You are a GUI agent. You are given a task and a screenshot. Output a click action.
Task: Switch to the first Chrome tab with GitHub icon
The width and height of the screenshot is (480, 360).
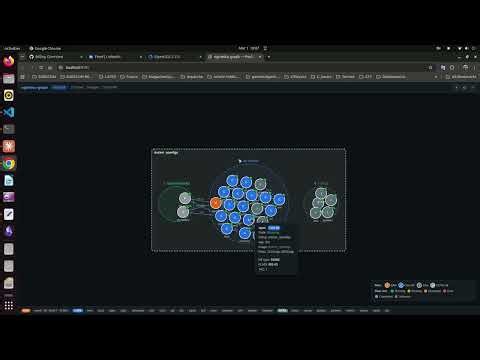[x=56, y=57]
